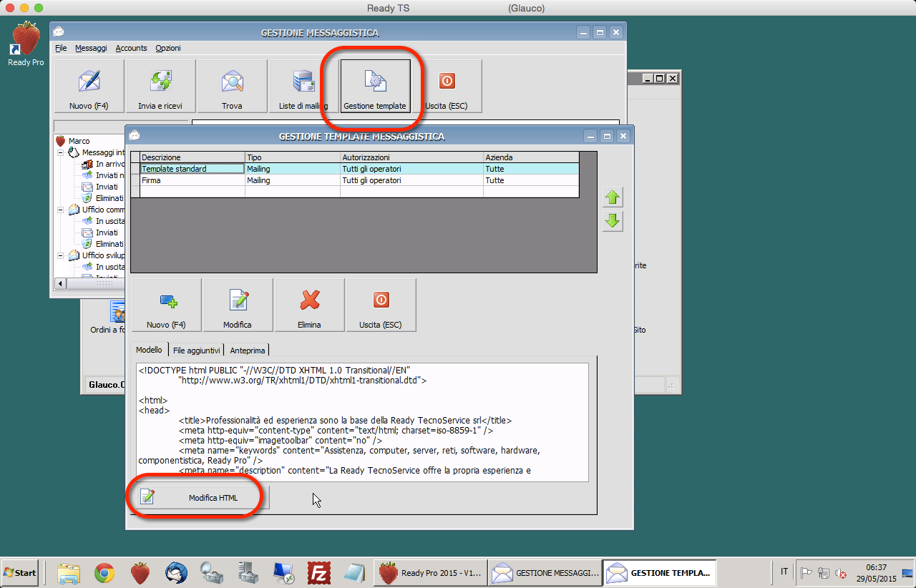Open the Trova search tool
The width and height of the screenshot is (916, 588).
[x=232, y=86]
